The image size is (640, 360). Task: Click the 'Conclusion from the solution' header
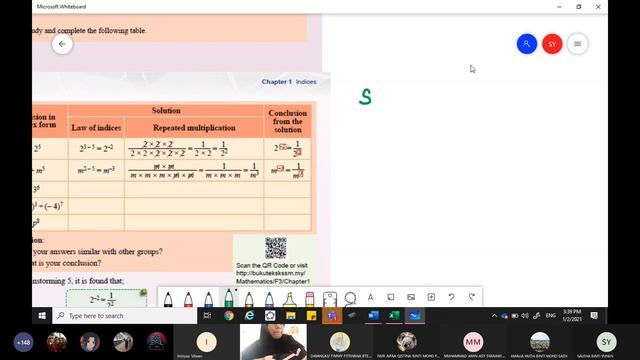tap(288, 121)
